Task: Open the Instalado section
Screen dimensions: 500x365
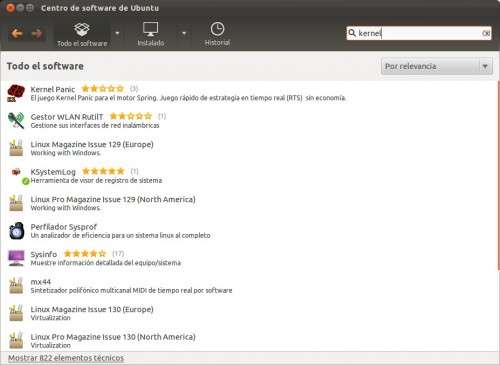Action: [x=151, y=34]
